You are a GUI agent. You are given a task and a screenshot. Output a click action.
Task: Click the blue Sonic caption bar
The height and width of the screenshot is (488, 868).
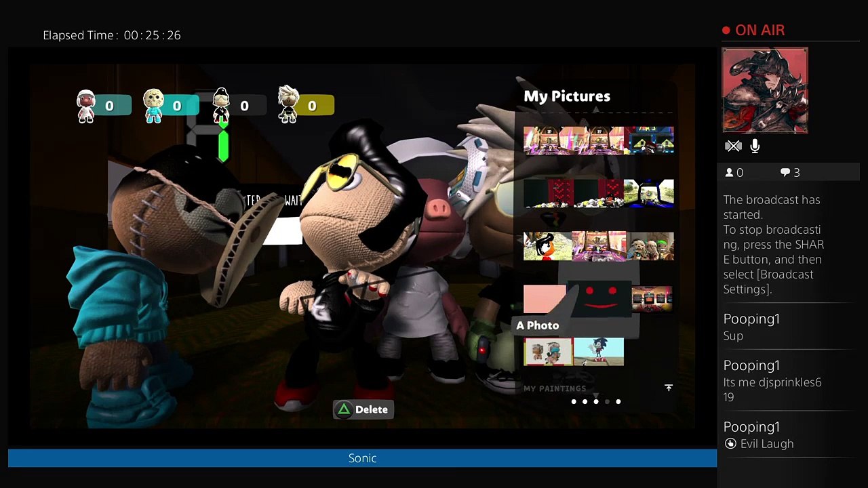click(362, 458)
